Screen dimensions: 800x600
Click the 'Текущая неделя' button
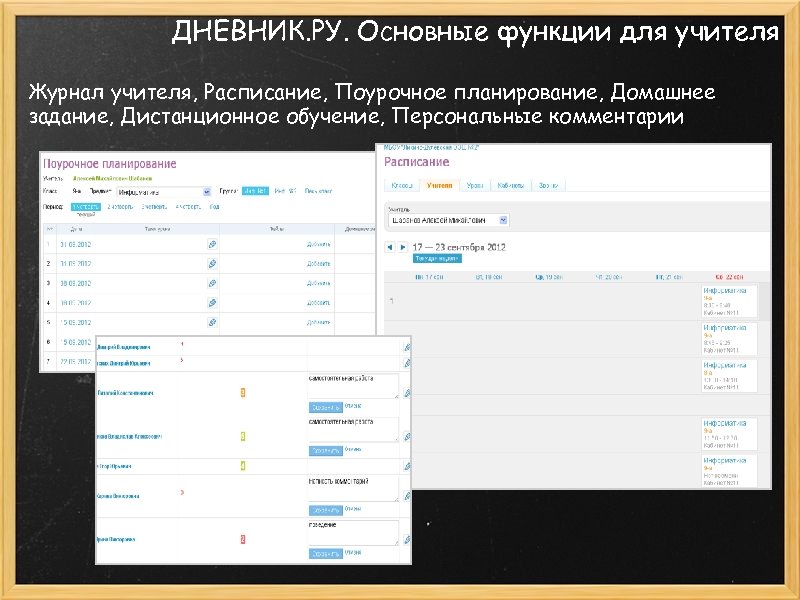click(x=437, y=259)
